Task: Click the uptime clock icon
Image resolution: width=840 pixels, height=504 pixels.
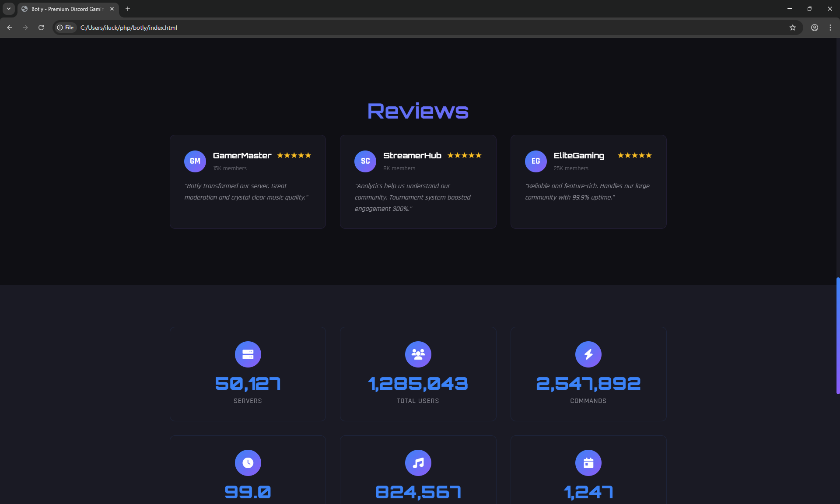Action: (248, 463)
